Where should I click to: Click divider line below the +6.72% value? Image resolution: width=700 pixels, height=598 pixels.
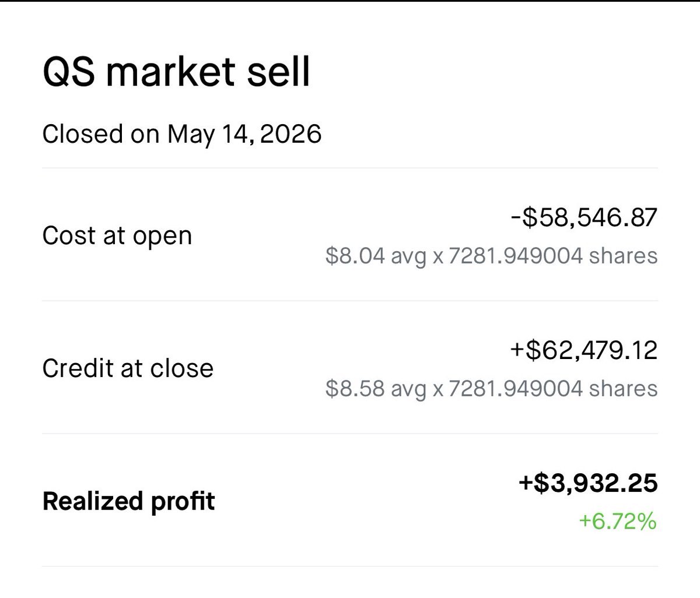350,566
